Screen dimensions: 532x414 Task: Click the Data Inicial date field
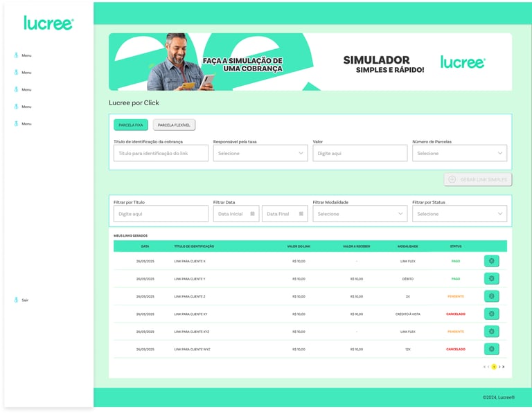(236, 214)
